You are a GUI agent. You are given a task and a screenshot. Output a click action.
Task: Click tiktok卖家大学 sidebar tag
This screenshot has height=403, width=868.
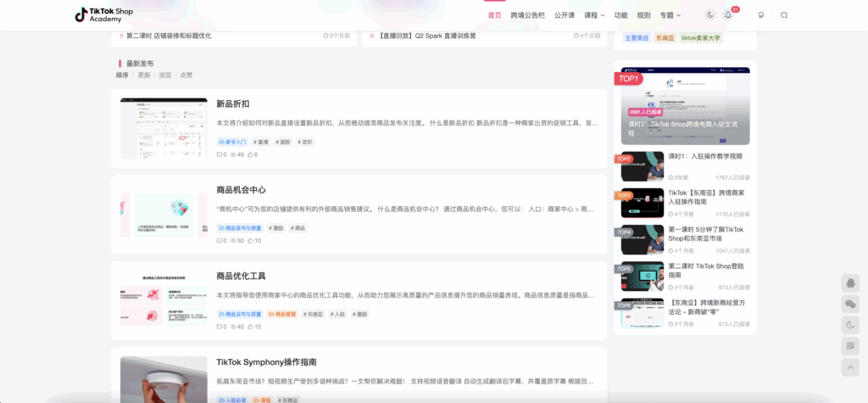[x=701, y=38]
